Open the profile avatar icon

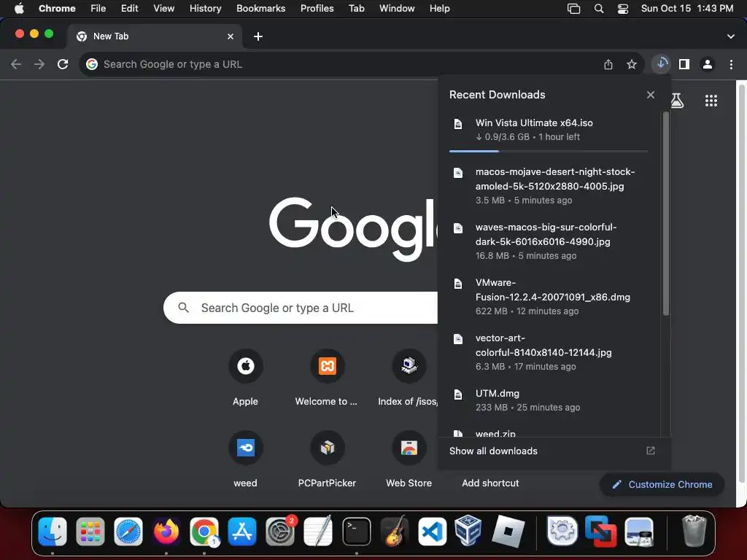coord(708,64)
